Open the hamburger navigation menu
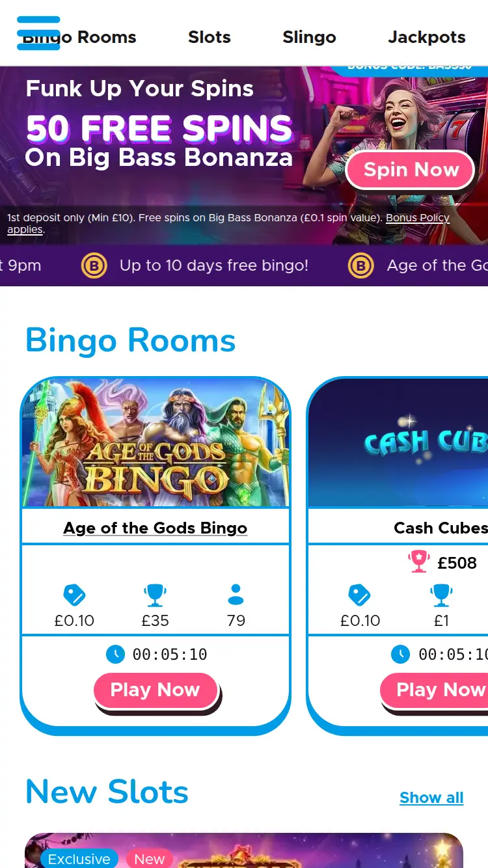488x868 pixels. point(39,33)
